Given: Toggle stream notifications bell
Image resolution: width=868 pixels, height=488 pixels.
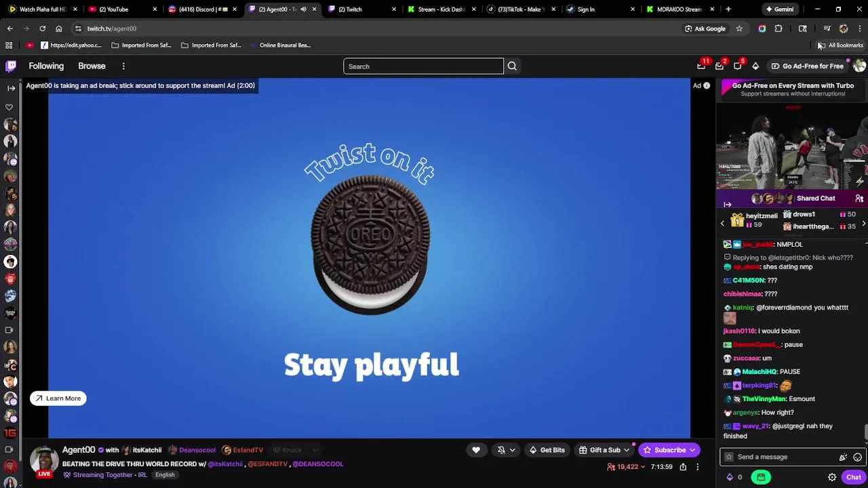Looking at the screenshot, I should point(501,450).
